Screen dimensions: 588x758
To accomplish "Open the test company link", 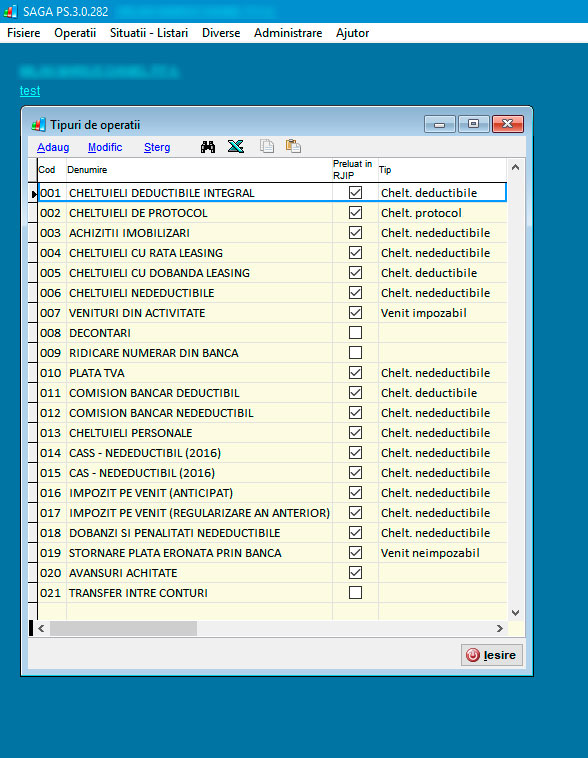I will point(30,90).
